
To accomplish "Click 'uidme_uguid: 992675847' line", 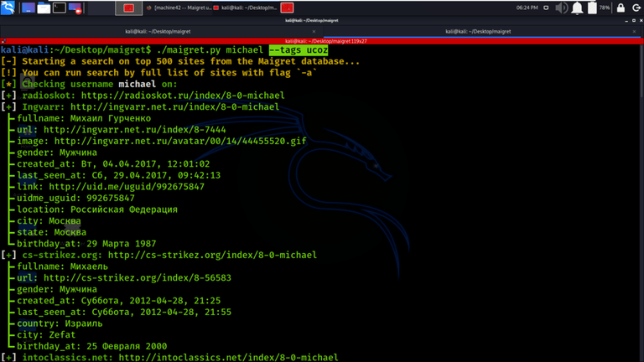I will [75, 199].
